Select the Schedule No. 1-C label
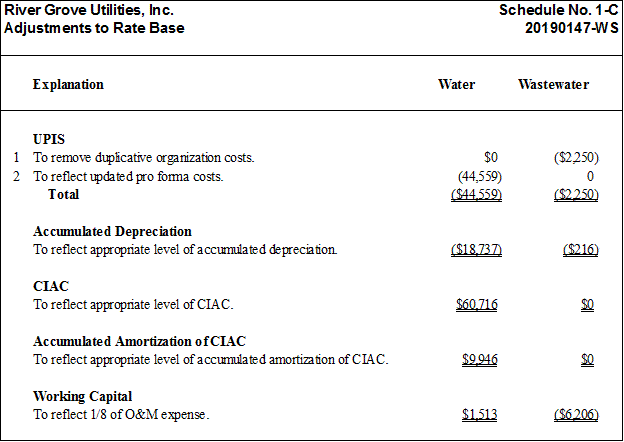The image size is (624, 442). coord(559,10)
